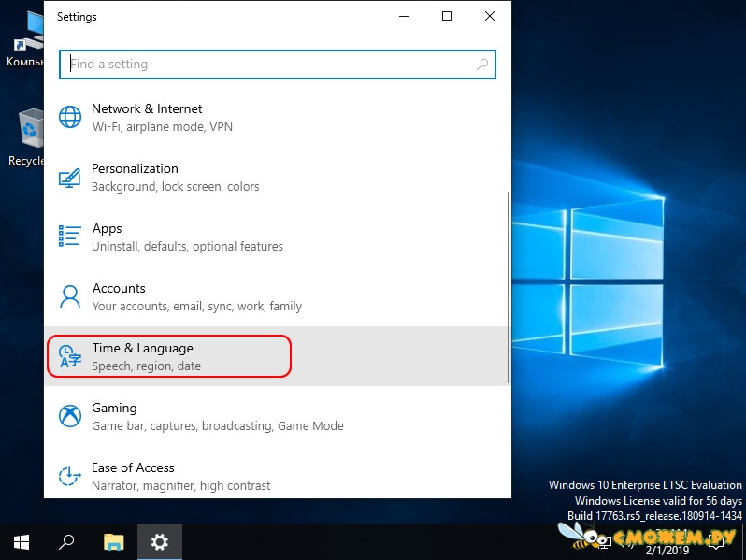The image size is (746, 560).
Task: Focus the Find a setting search box
Action: pyautogui.click(x=278, y=65)
